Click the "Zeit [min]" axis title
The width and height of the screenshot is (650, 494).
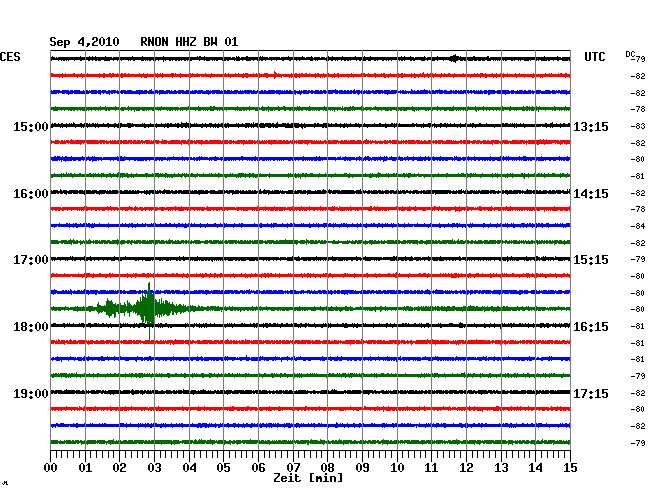pos(308,478)
